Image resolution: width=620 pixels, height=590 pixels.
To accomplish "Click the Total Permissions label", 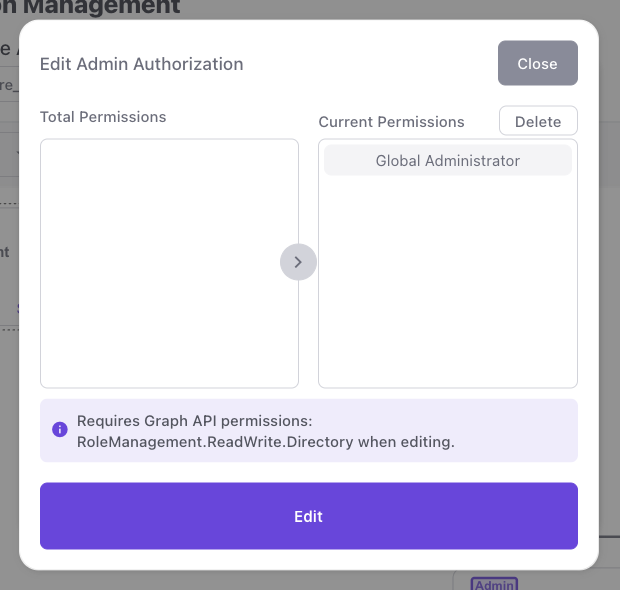I will coord(103,117).
